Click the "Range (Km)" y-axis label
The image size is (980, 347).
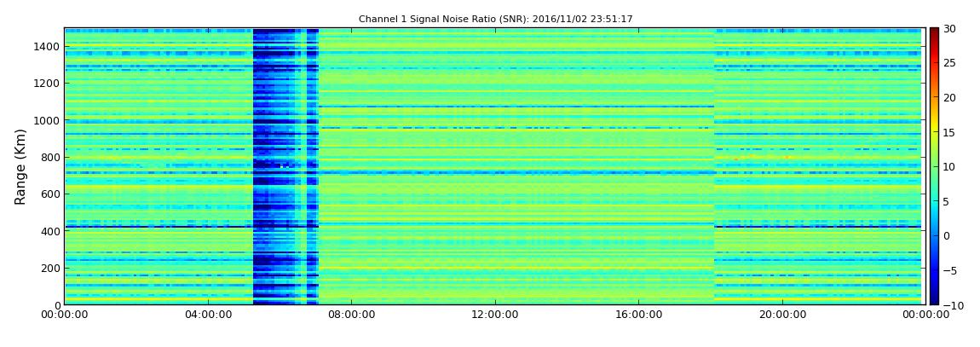20,167
